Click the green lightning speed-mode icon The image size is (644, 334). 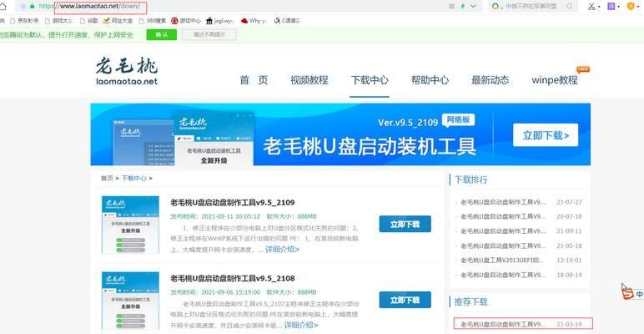463,6
